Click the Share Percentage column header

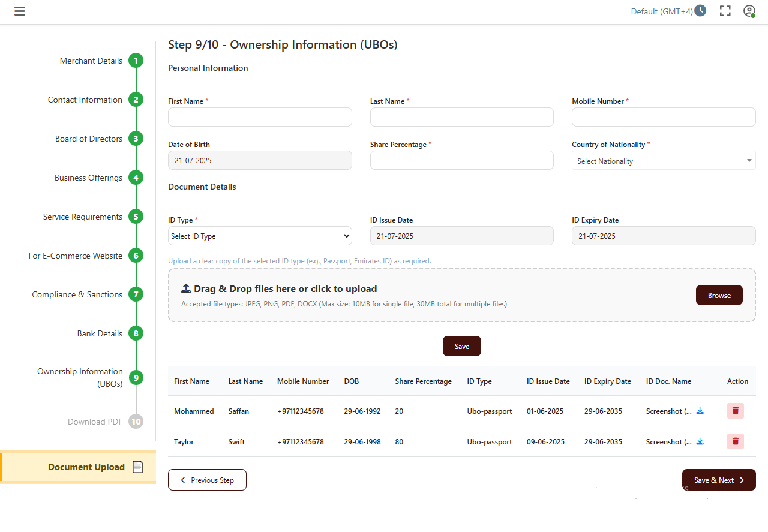click(x=424, y=381)
